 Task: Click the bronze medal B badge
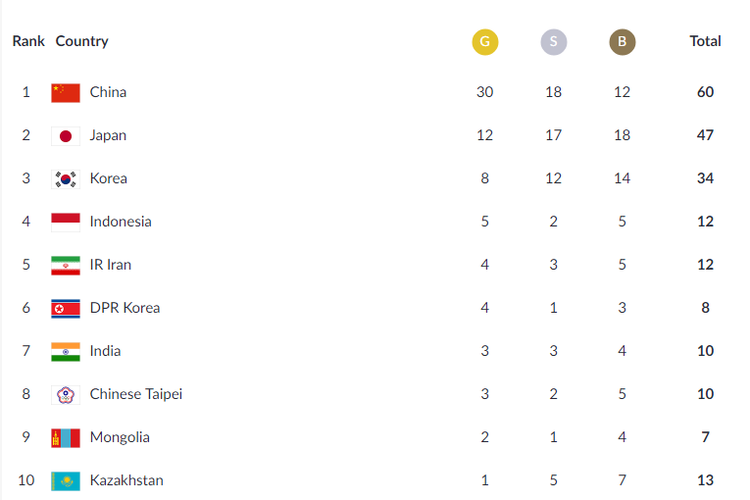(622, 42)
